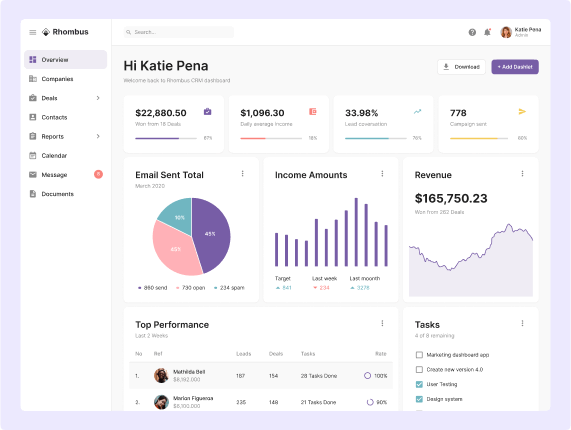Expand the Deals sidebar submenu chevron
Viewport: 571px width, 430px height.
pyautogui.click(x=98, y=98)
